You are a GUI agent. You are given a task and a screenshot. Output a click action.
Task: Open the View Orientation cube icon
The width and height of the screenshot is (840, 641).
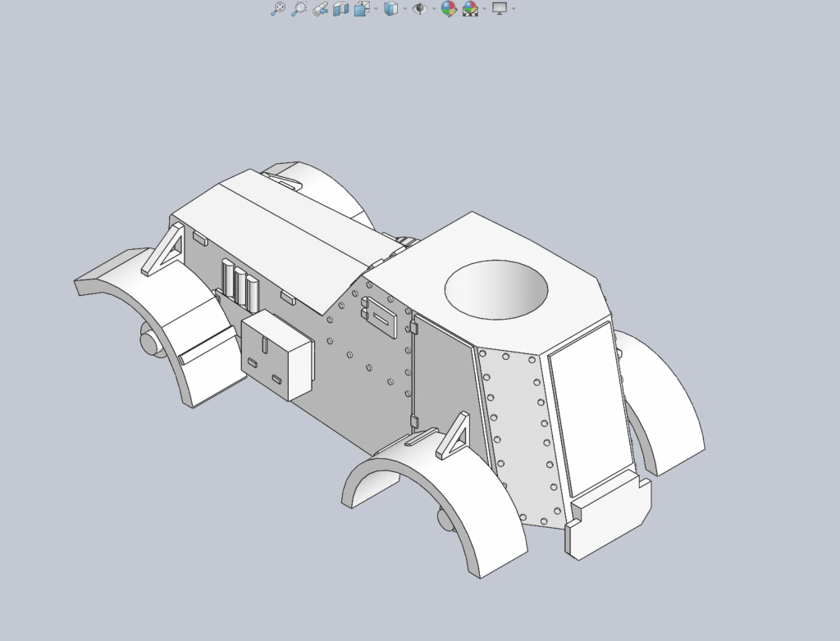(x=362, y=8)
